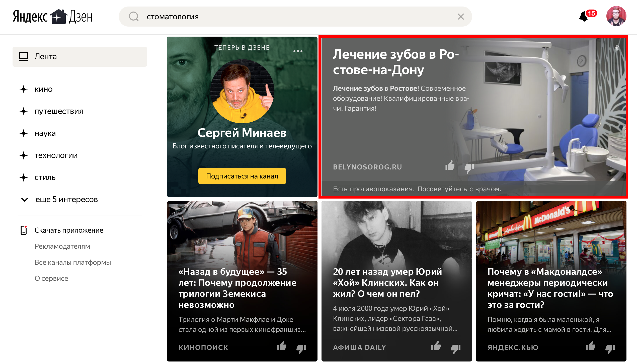The image size is (637, 364).
Task: Focus search field containing стоматология
Action: (295, 17)
